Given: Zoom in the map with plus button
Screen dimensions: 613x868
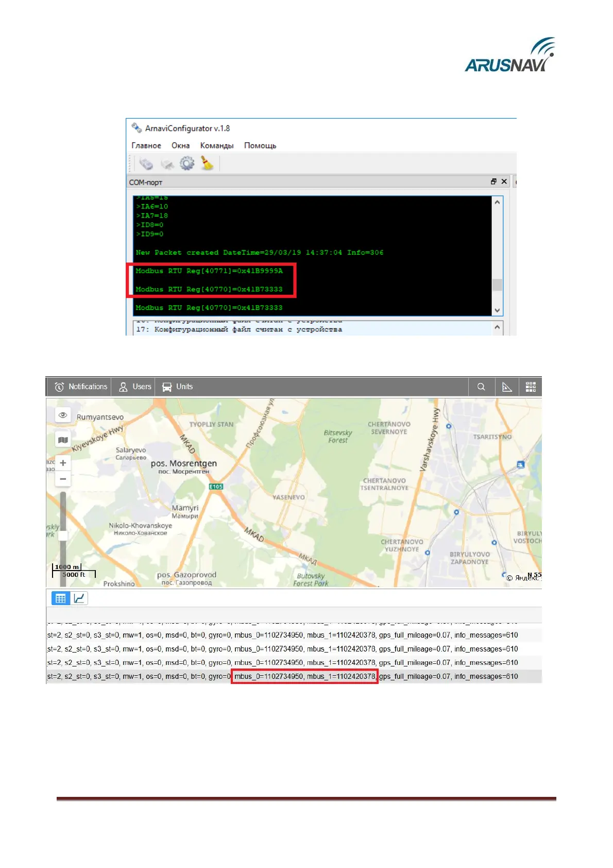Looking at the screenshot, I should tap(63, 463).
